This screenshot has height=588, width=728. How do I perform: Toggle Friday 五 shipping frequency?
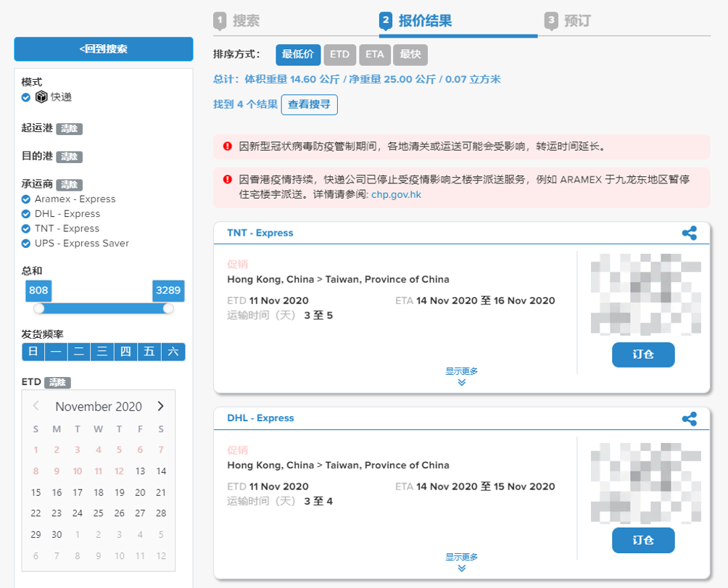(x=149, y=352)
